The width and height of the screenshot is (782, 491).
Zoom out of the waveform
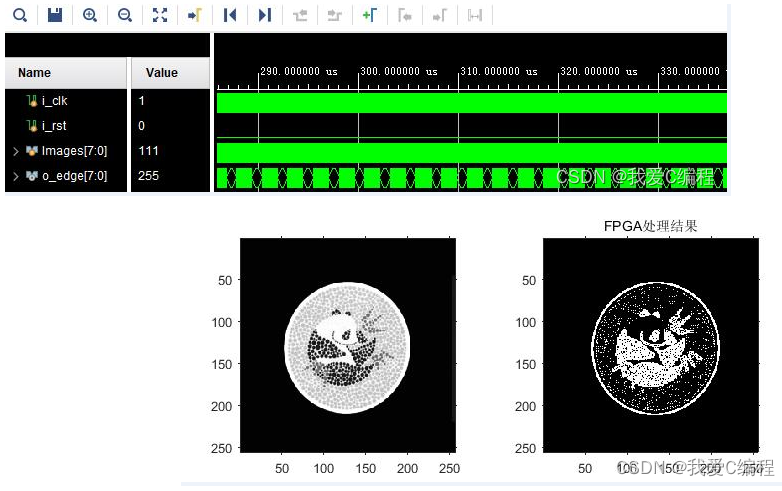125,15
